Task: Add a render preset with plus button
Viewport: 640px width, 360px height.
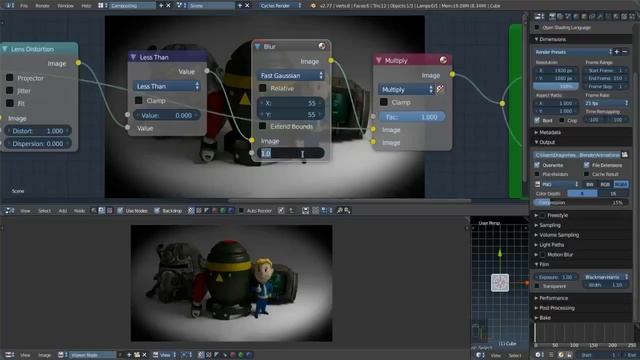Action: point(617,52)
